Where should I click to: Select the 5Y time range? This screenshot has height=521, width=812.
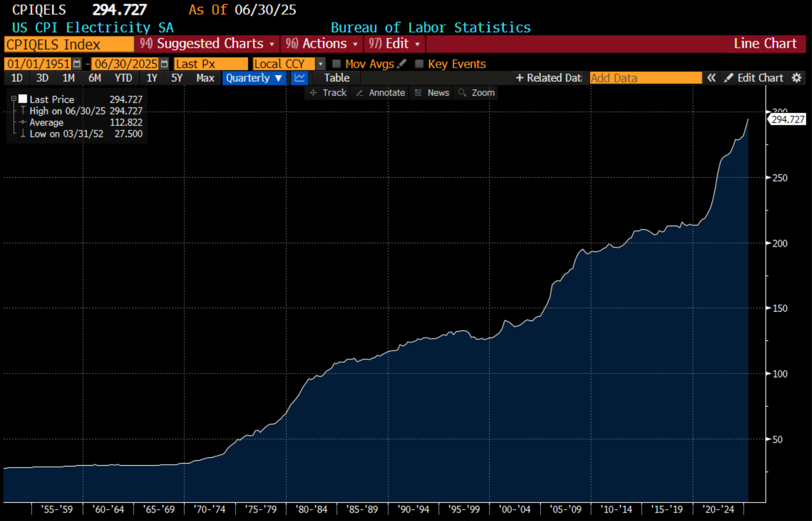click(176, 78)
